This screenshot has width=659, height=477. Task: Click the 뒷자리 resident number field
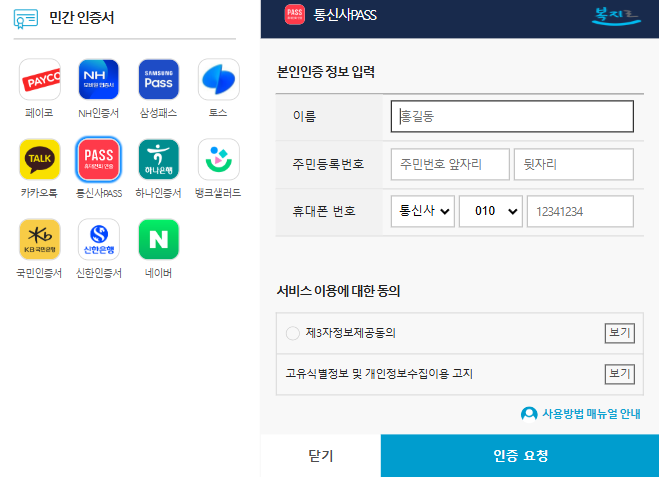point(574,164)
